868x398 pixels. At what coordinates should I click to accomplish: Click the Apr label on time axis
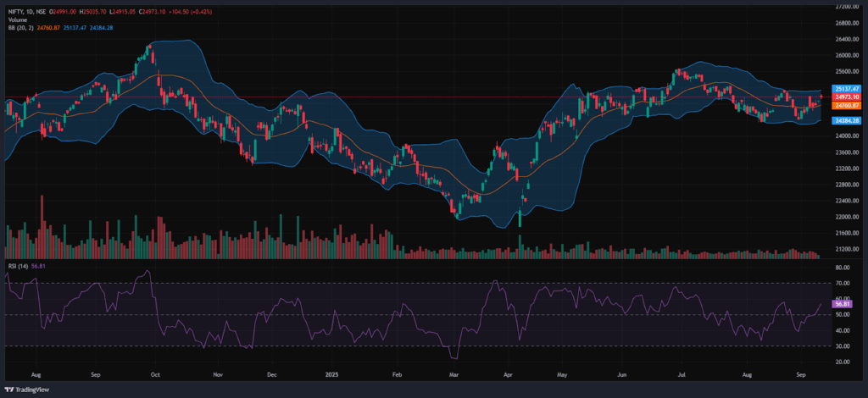point(506,373)
